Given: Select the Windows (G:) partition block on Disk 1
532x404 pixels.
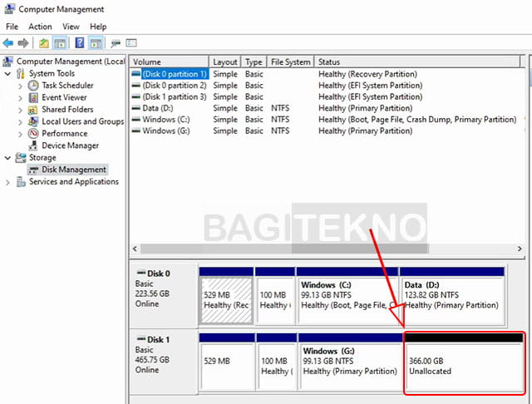Looking at the screenshot, I should [350, 362].
